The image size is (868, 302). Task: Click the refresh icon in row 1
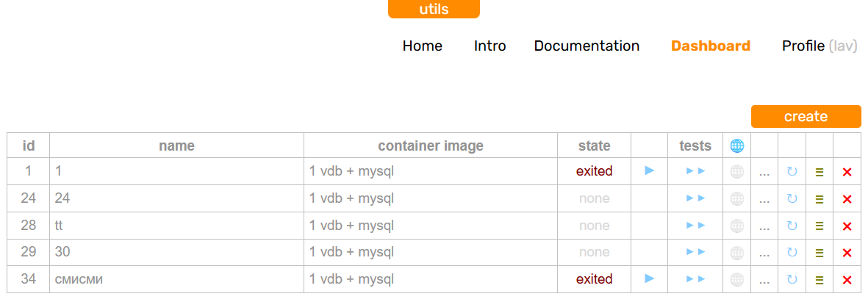pos(792,172)
